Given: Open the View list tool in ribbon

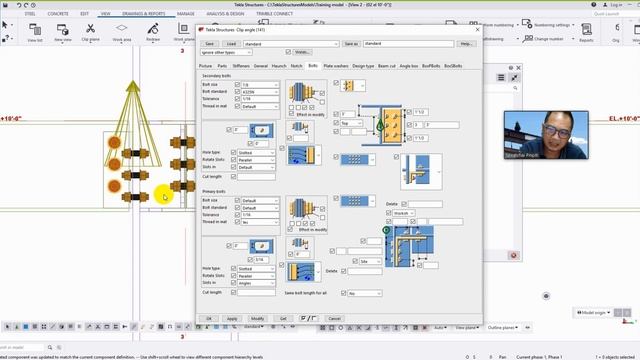Looking at the screenshot, I should [x=35, y=33].
